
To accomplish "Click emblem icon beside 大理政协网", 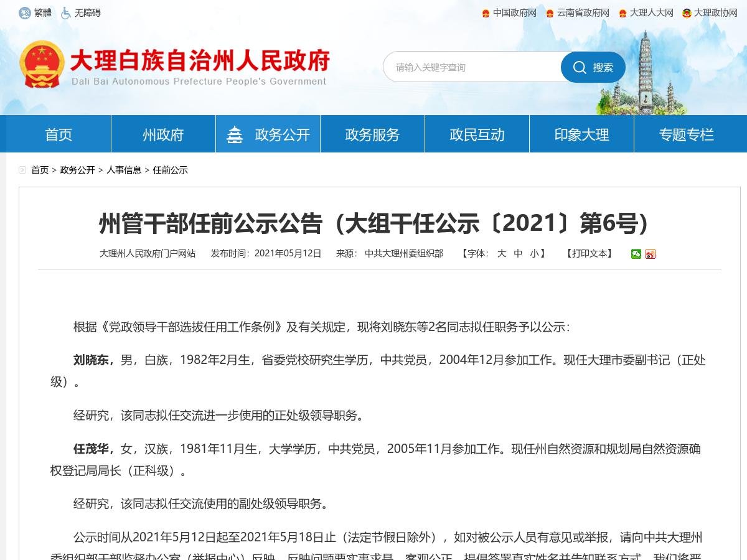I will click(687, 13).
